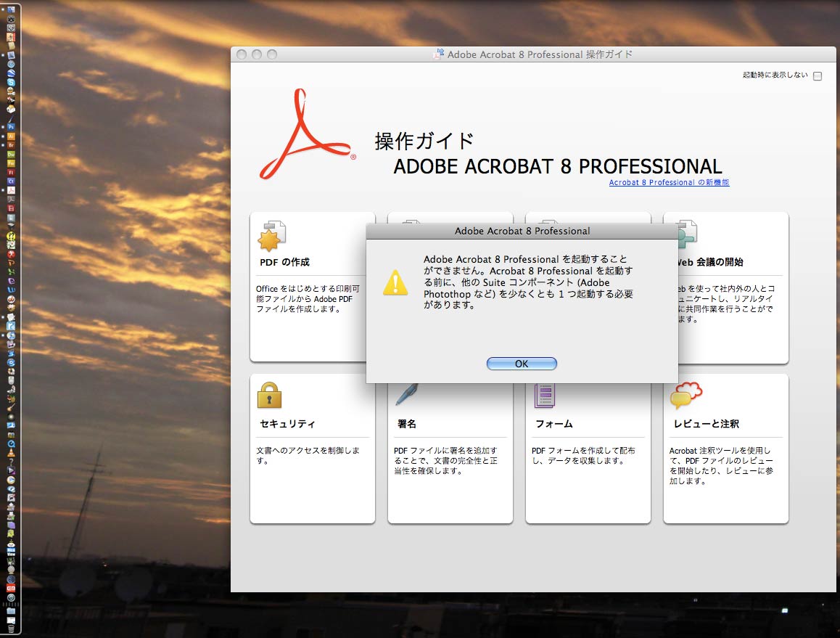840x638 pixels.
Task: Click the レビューと注釈 speech bubbles icon
Action: tap(685, 395)
